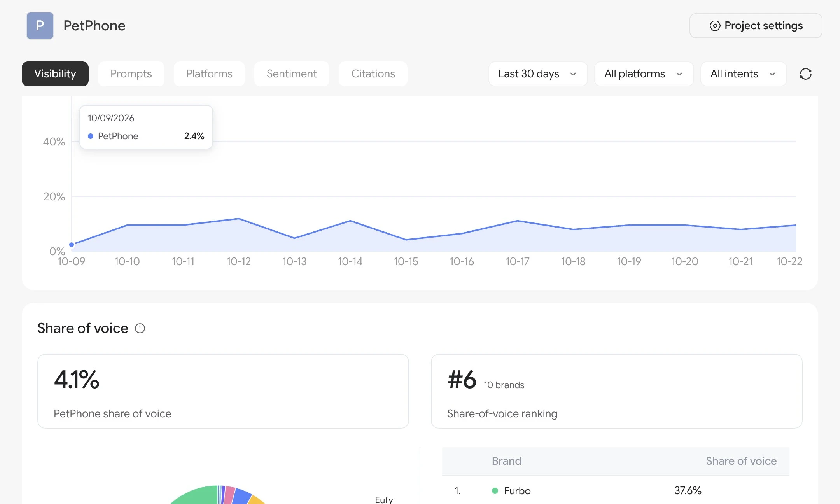The image size is (840, 504).
Task: Click the PetPhone project avatar icon
Action: 40,26
